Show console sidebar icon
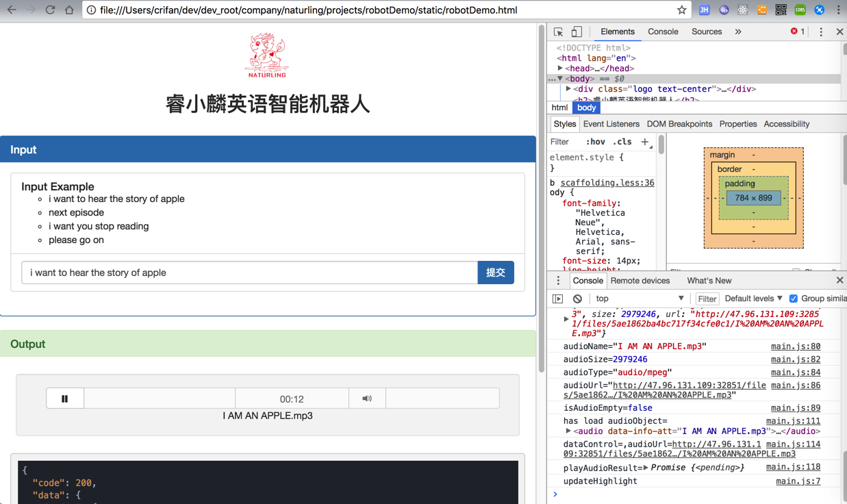This screenshot has height=504, width=847. (x=558, y=299)
